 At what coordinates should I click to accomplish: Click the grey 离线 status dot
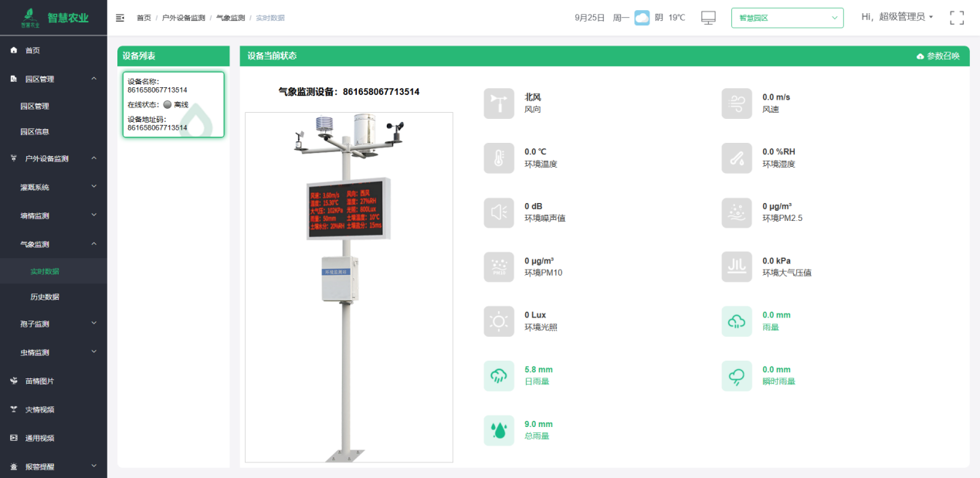167,104
